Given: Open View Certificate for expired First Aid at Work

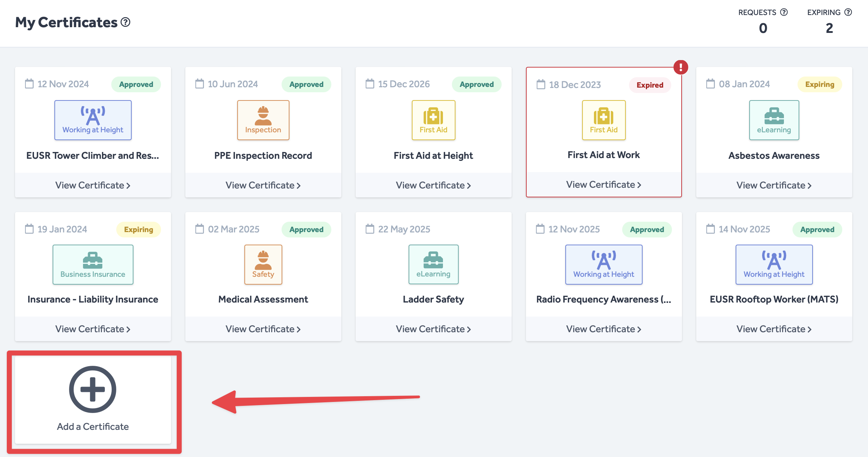Looking at the screenshot, I should coord(604,185).
